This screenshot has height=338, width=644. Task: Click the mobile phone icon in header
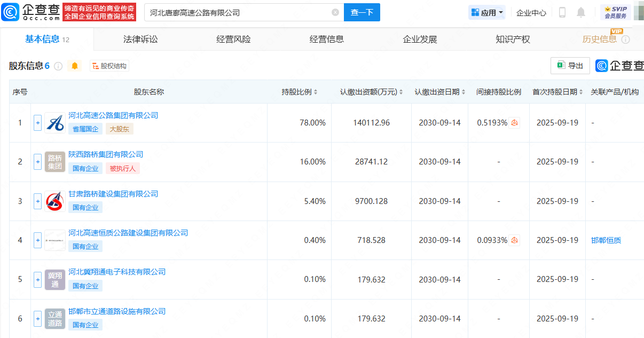tap(562, 12)
